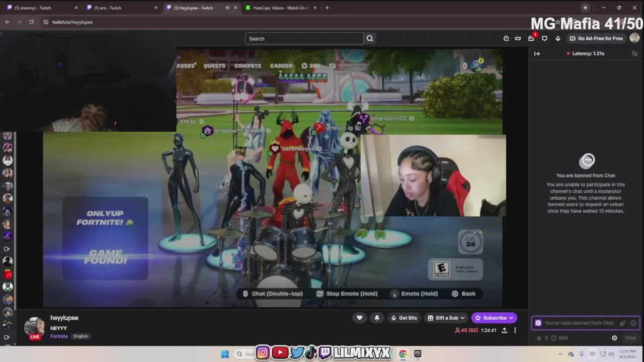
Task: Open Epic Games Launcher in taskbar
Action: click(x=418, y=354)
